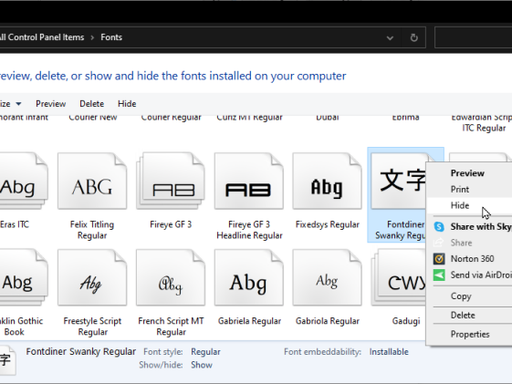Click the search box beside the address bar

[473, 38]
